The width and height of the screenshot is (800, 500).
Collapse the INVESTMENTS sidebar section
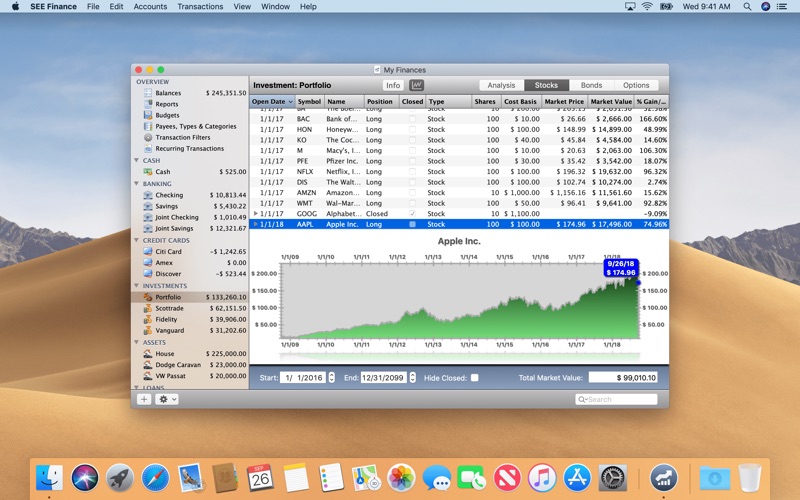pos(136,286)
